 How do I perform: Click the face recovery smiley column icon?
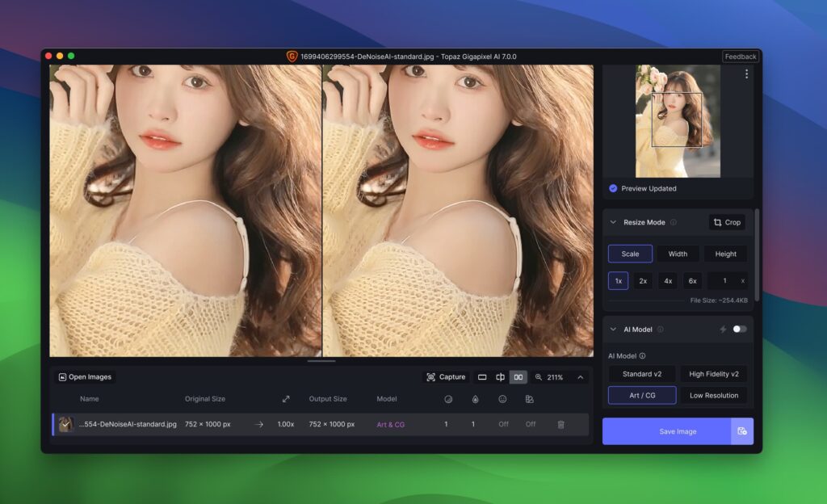[502, 399]
